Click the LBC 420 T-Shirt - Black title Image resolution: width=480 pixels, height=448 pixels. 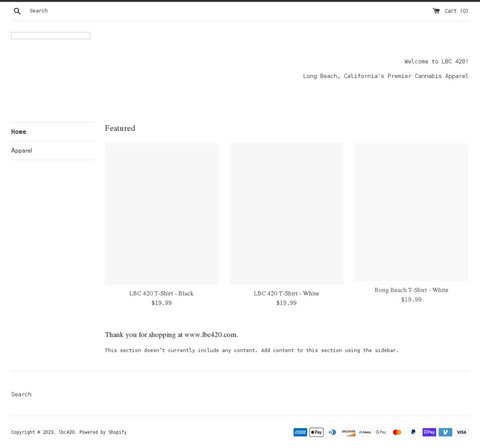click(161, 293)
